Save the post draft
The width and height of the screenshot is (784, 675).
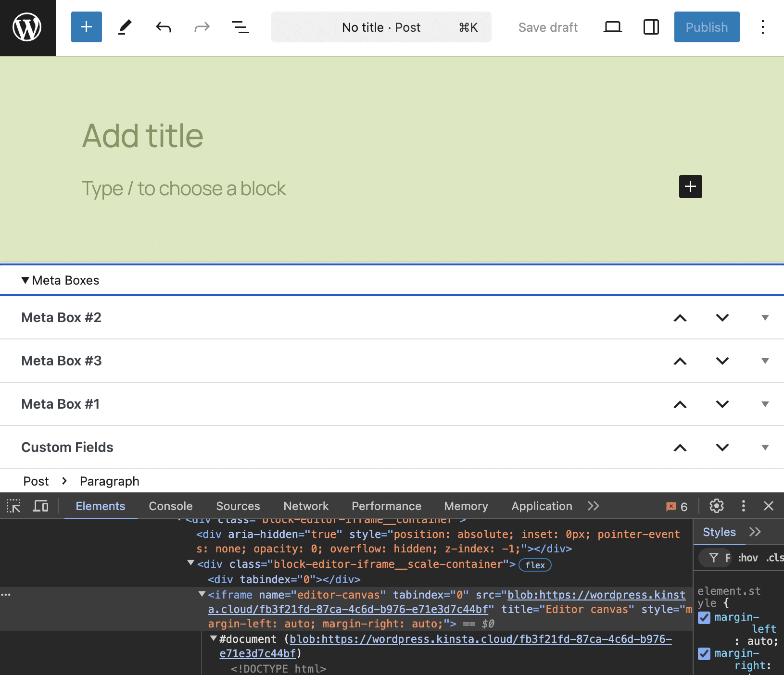(x=548, y=27)
